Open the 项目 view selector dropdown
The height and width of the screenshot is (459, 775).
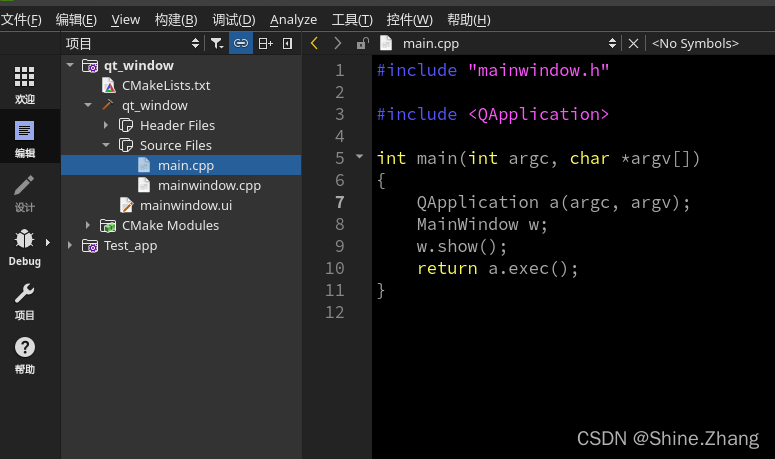click(x=196, y=43)
